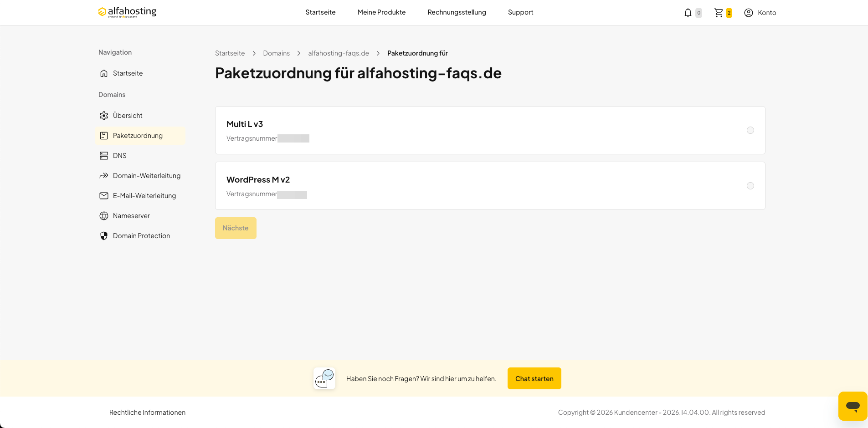Click the Multi L v3 card title
868x428 pixels.
(245, 124)
